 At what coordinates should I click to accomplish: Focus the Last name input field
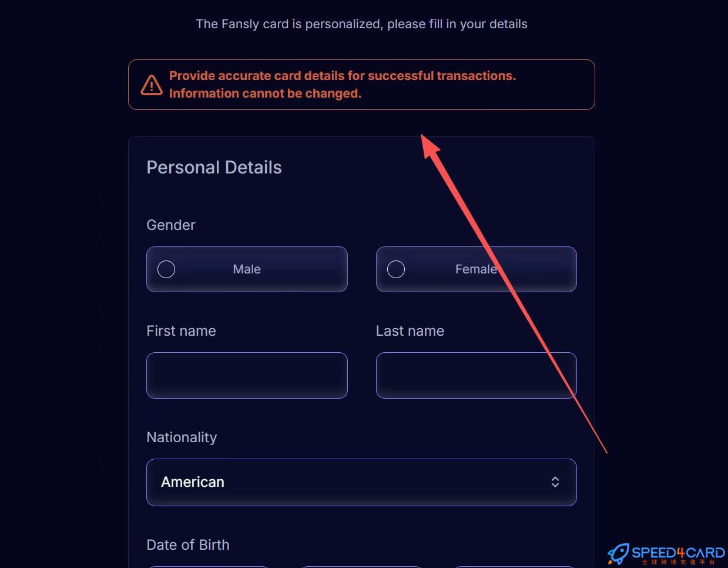[x=476, y=375]
